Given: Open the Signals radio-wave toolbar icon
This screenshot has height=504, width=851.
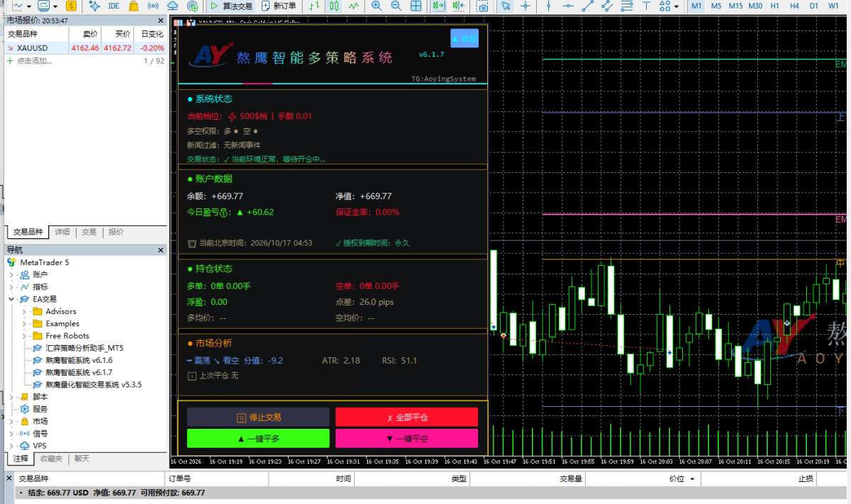Looking at the screenshot, I should click(x=152, y=6).
